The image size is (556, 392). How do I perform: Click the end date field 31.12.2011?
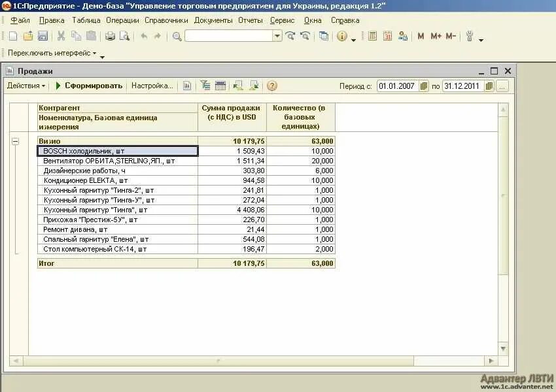coord(463,86)
